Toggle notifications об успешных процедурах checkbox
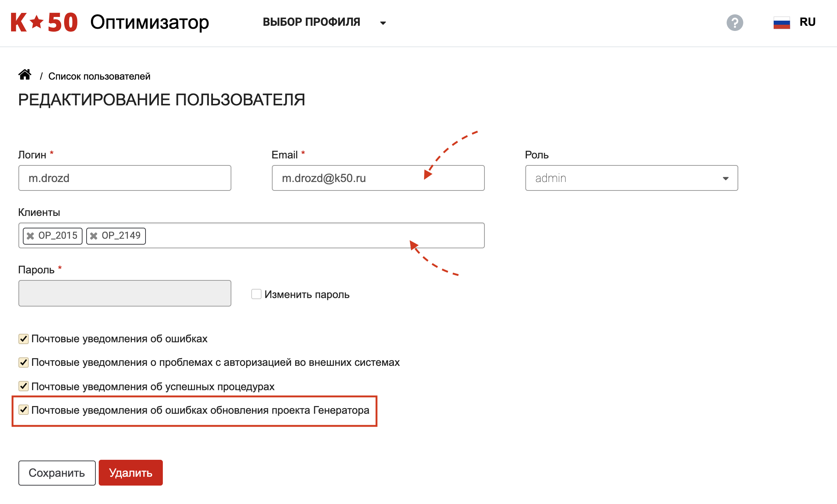This screenshot has width=837, height=504. click(24, 386)
